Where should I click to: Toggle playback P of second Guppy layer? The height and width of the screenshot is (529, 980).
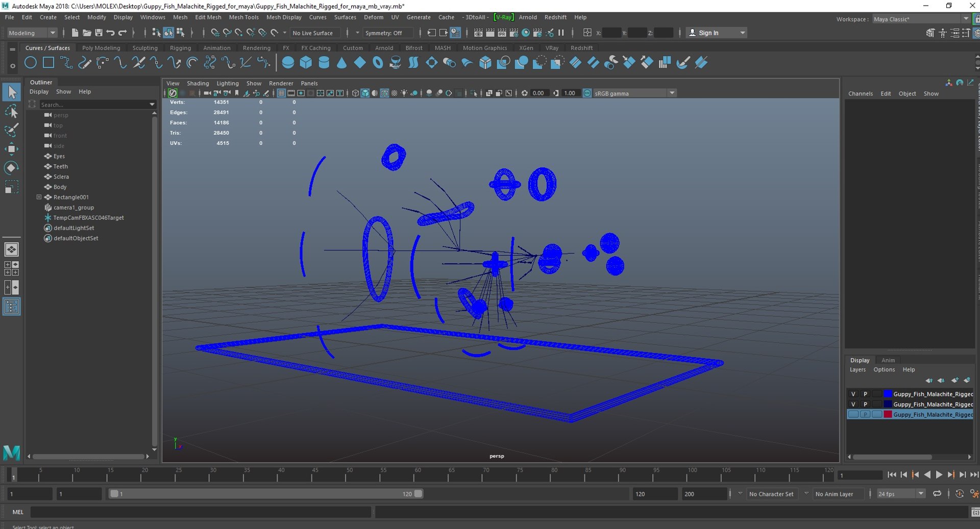pyautogui.click(x=865, y=404)
